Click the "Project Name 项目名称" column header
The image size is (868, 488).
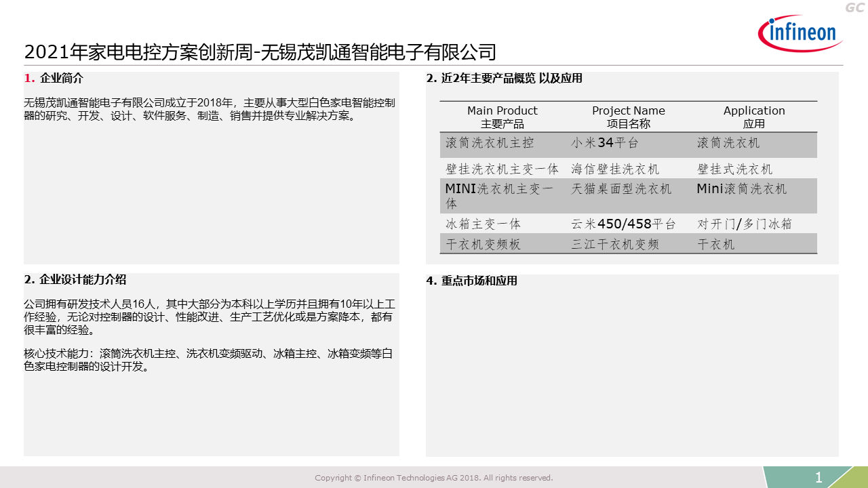coord(629,117)
